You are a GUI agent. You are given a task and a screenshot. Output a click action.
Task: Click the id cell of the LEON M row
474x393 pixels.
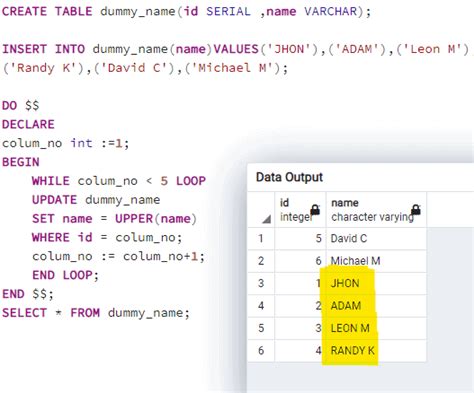click(x=300, y=328)
